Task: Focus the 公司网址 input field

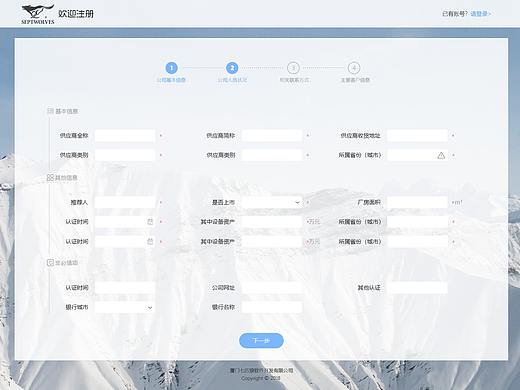Action: click(x=272, y=288)
